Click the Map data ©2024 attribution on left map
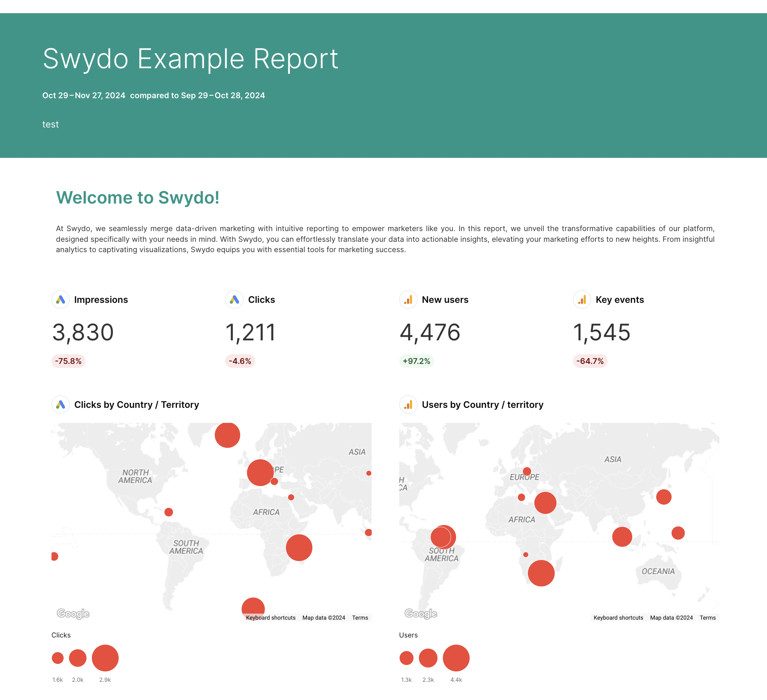 [323, 617]
